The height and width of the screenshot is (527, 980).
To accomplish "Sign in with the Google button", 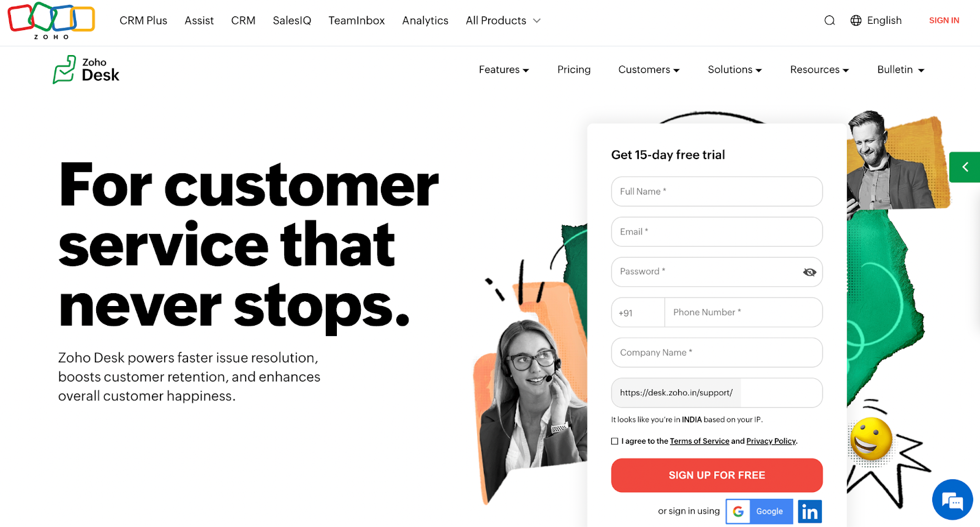I will pos(759,512).
